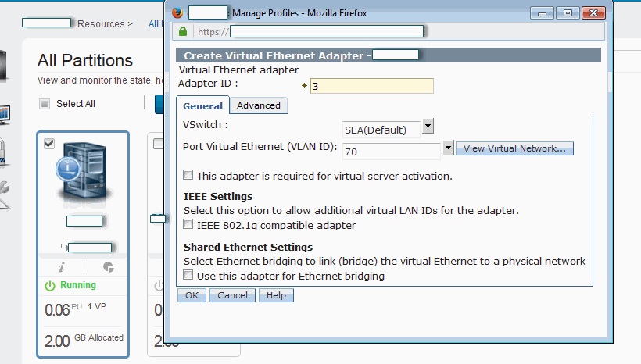Viewport: 641px width, 364px height.
Task: Switch to the Advanced tab
Action: tap(258, 105)
